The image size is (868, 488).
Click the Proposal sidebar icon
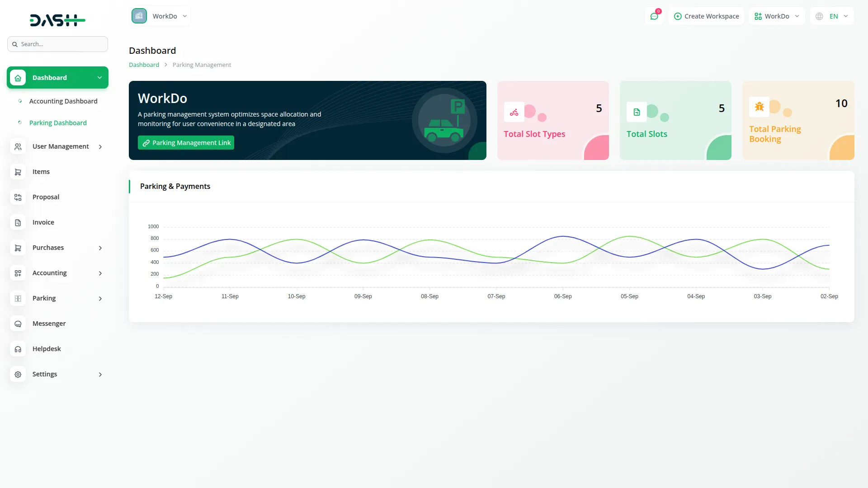(x=18, y=197)
